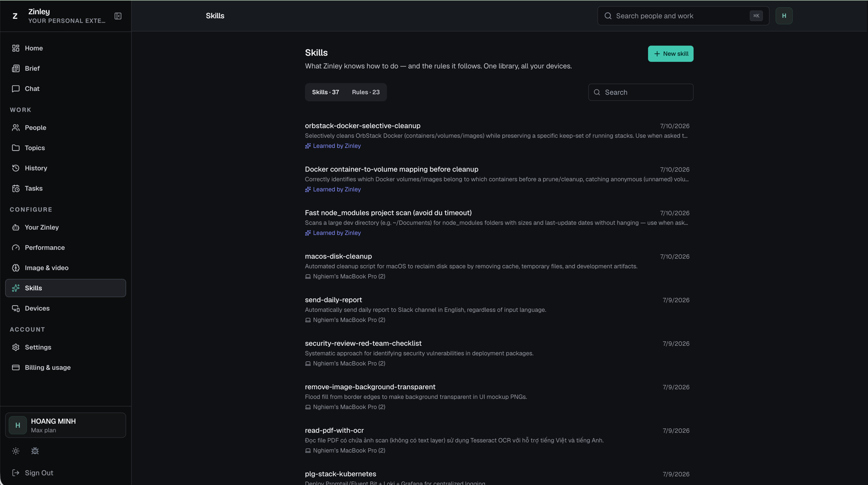Viewport: 868px width, 485px height.
Task: Click the Skills sparkle icon in sidebar
Action: (x=16, y=288)
